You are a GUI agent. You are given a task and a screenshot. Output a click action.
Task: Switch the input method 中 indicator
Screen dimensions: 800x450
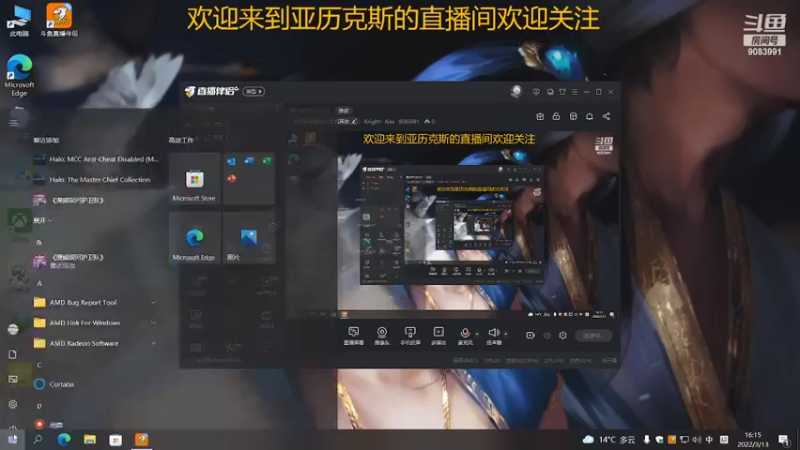point(709,439)
